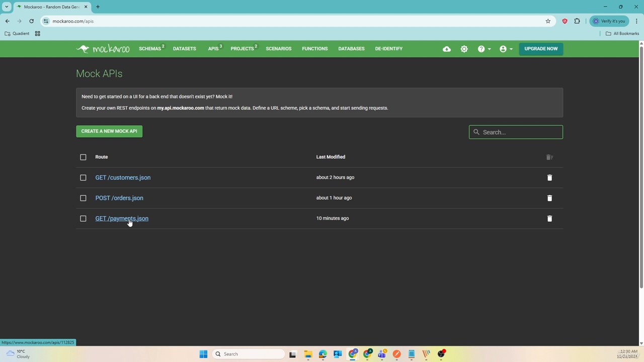644x362 pixels.
Task: Delete the orders.json route with trash icon
Action: click(x=549, y=198)
